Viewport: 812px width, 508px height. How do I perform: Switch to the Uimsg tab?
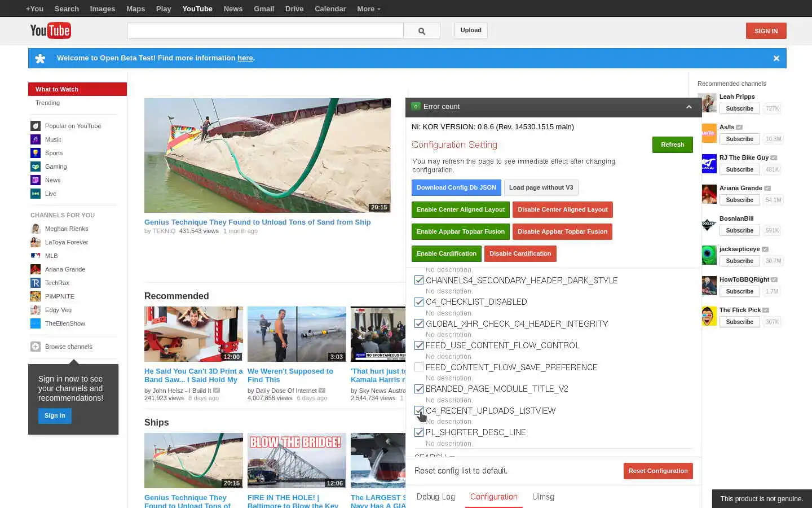click(543, 497)
